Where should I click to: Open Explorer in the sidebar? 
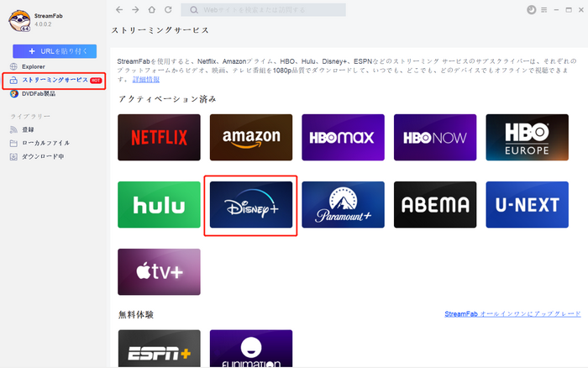(34, 66)
